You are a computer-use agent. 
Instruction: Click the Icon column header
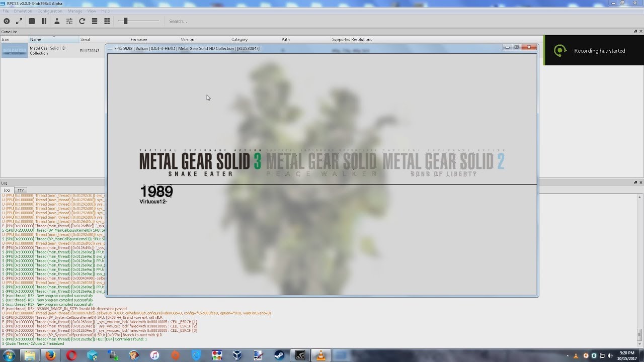pos(14,39)
